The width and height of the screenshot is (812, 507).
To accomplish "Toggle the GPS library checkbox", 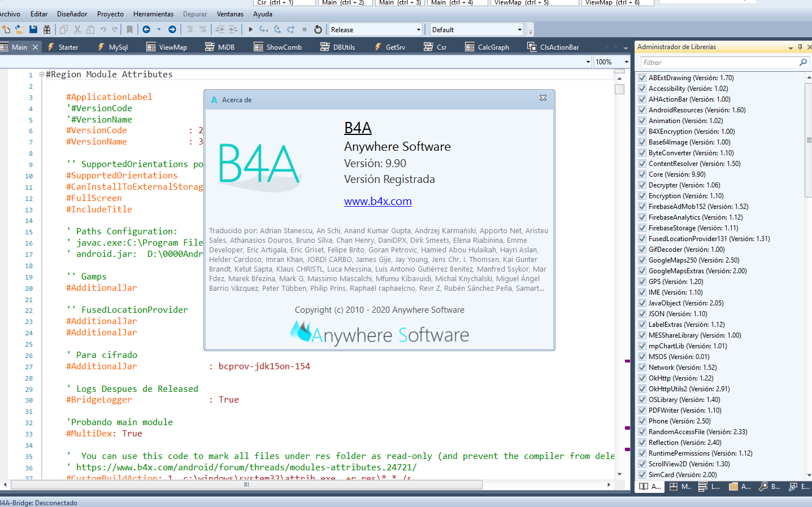I will pos(642,282).
